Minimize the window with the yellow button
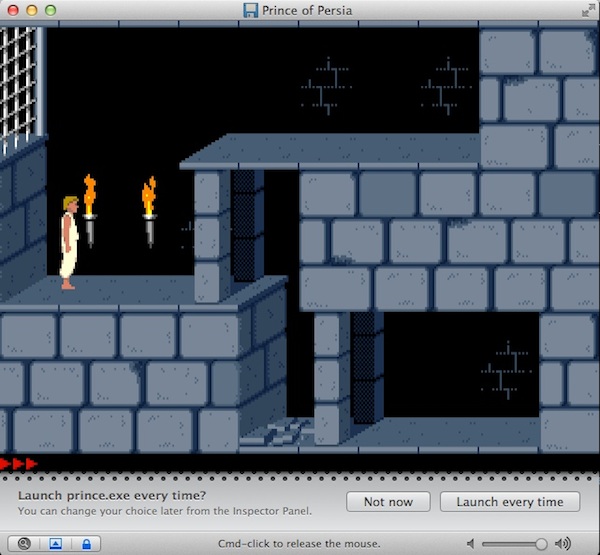The width and height of the screenshot is (600, 555). (x=32, y=10)
